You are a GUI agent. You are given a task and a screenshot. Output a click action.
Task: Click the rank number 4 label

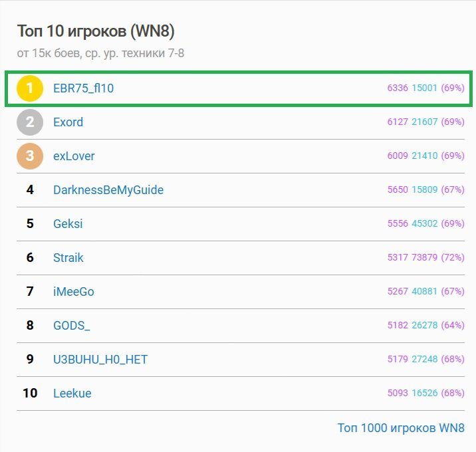pos(30,189)
